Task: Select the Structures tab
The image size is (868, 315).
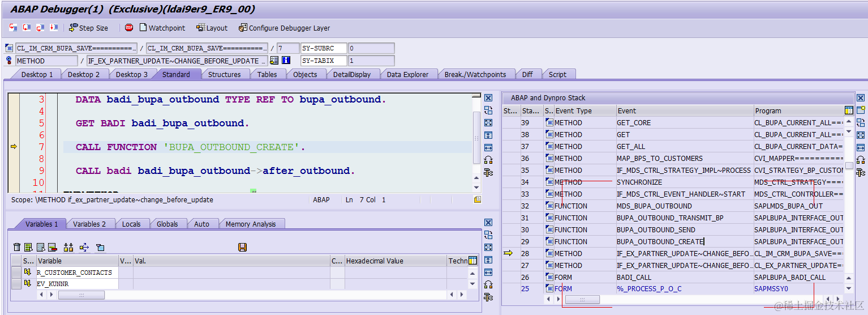Action: pyautogui.click(x=225, y=74)
